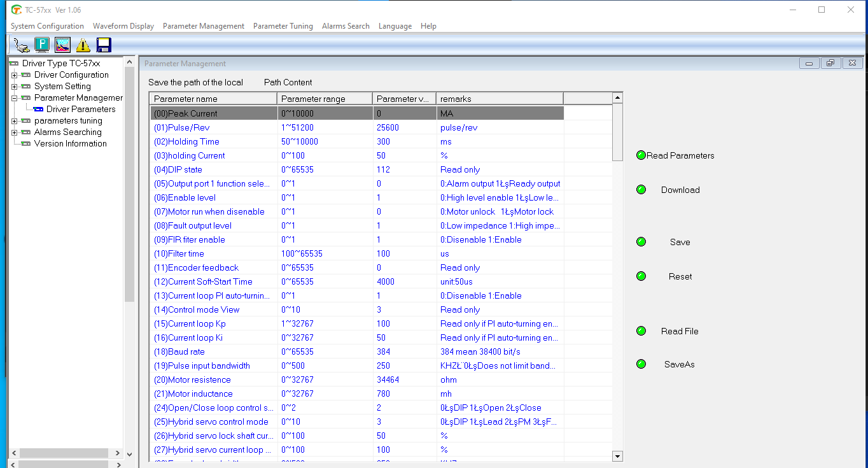The width and height of the screenshot is (868, 468).
Task: Select the (00)Peak Current row
Action: coord(357,113)
